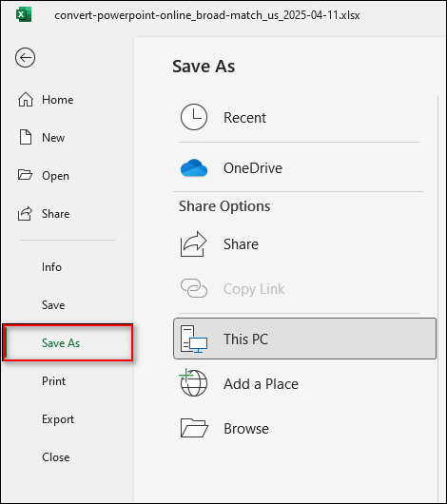Click the file name in title bar
Viewport: 447px width, 504px height.
click(x=206, y=15)
